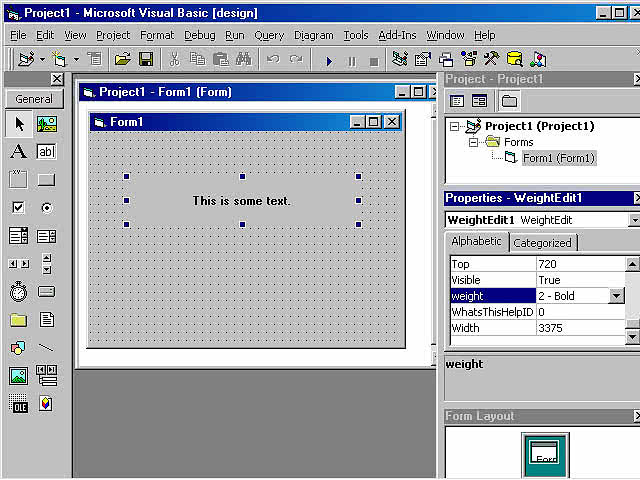
Task: Open Visual Component Manager toolbar icon
Action: 538,60
